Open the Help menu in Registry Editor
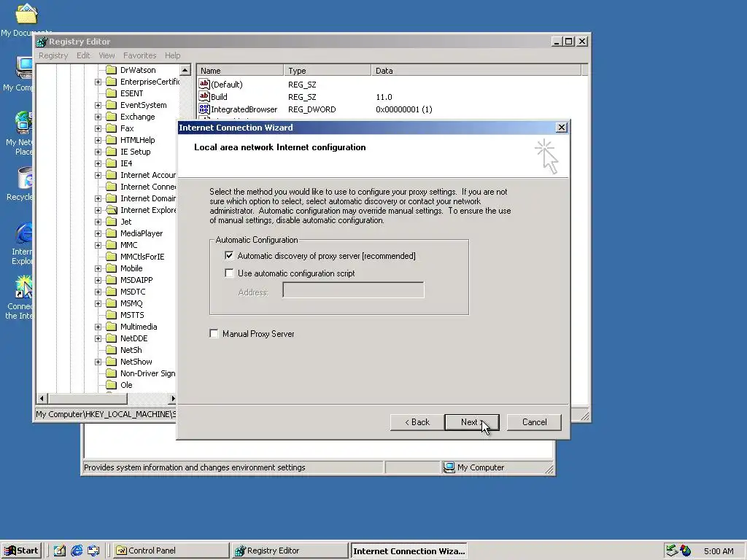 point(172,55)
